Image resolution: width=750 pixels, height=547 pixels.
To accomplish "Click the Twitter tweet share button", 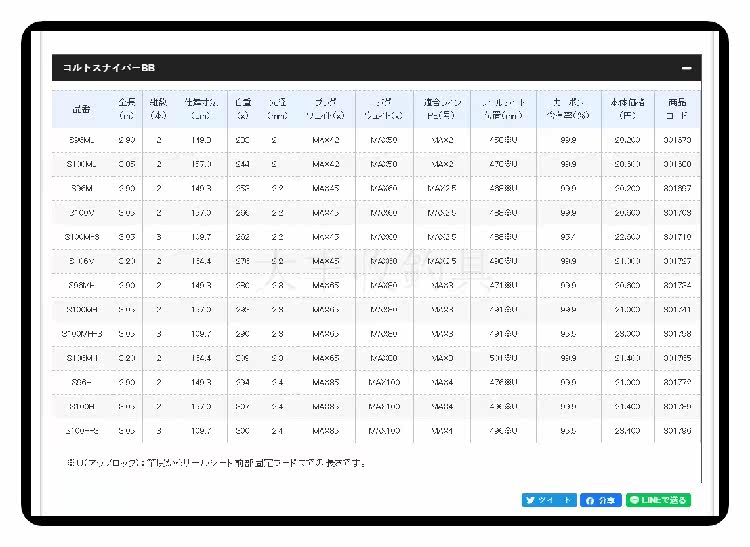I will coord(549,500).
